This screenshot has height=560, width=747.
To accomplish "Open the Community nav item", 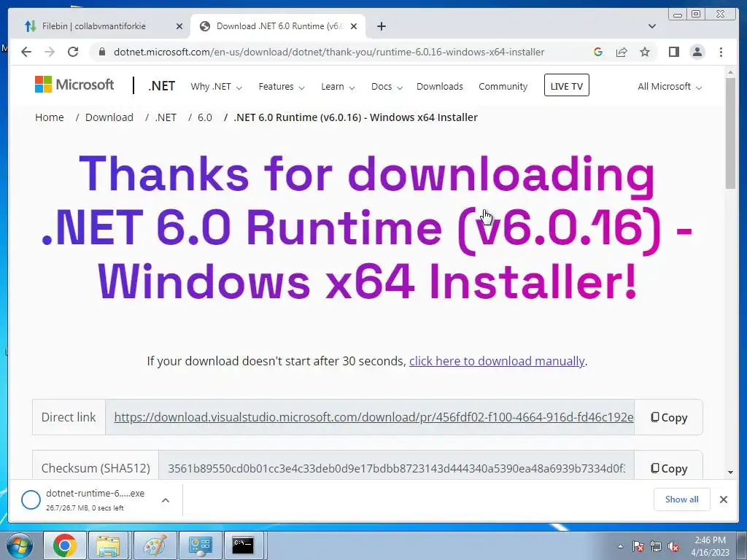I will pos(503,87).
